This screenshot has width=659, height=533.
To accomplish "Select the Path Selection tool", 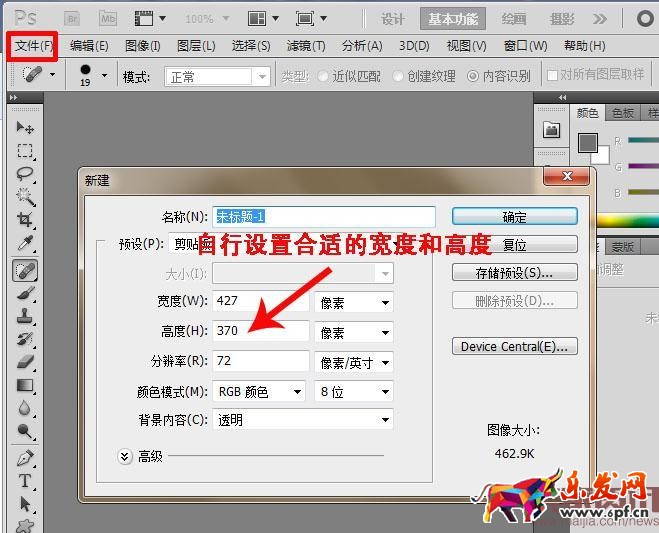I will pyautogui.click(x=25, y=504).
